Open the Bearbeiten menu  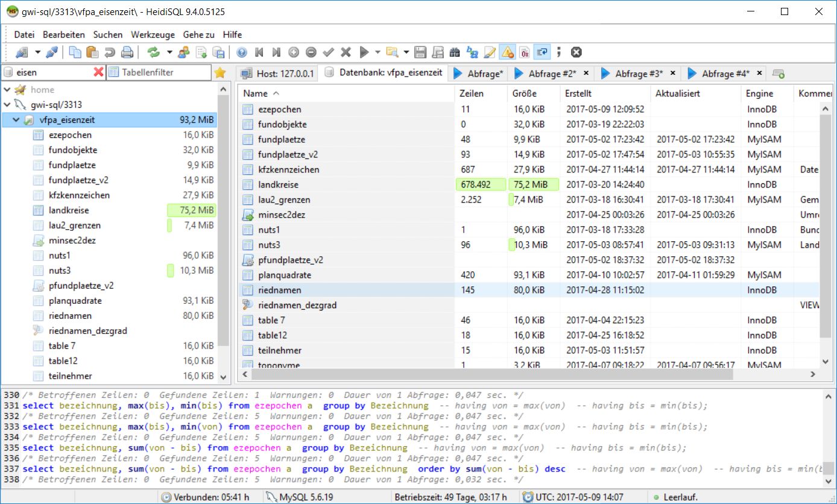coord(64,35)
